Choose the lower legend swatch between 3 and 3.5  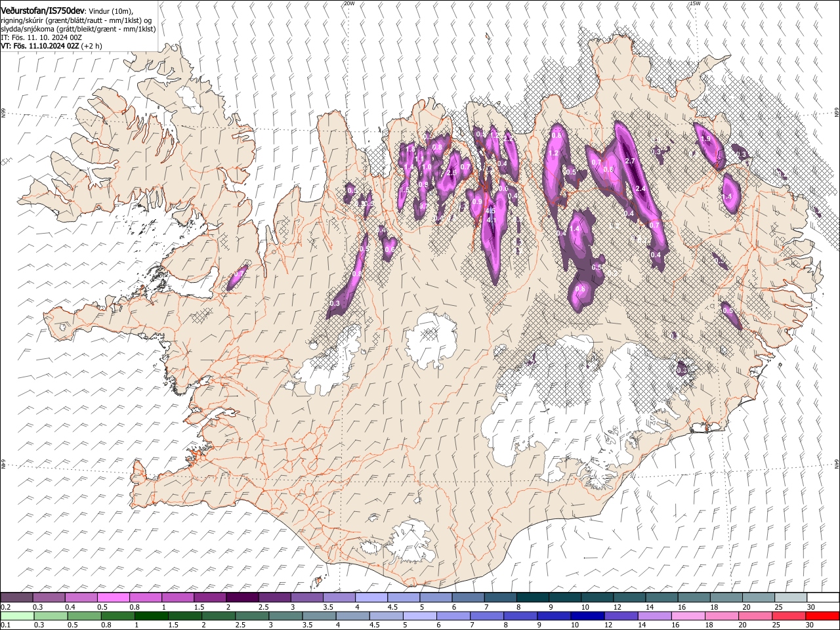pyautogui.click(x=285, y=616)
